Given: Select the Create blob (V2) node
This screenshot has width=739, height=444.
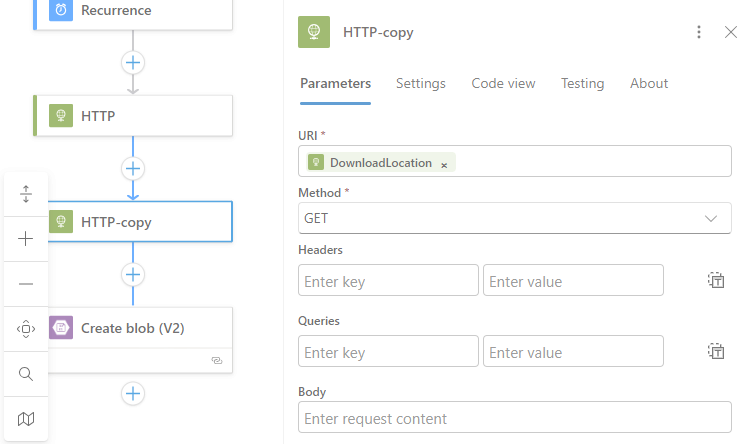Looking at the screenshot, I should point(140,340).
